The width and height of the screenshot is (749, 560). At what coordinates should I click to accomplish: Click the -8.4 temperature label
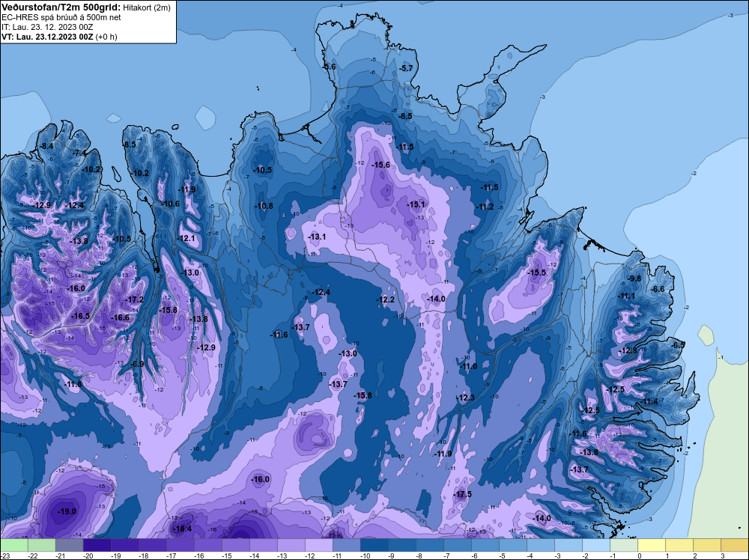(46, 146)
